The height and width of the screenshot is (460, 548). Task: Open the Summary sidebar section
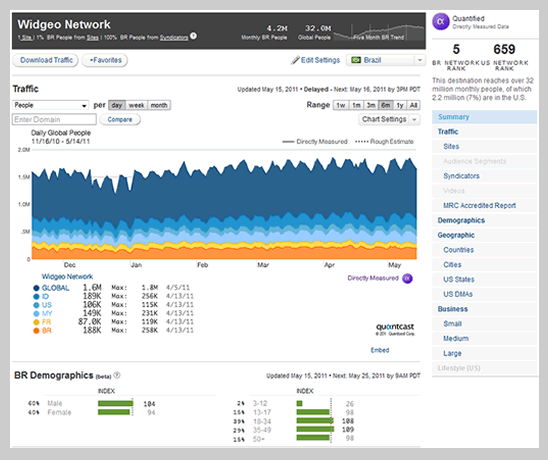coord(484,117)
